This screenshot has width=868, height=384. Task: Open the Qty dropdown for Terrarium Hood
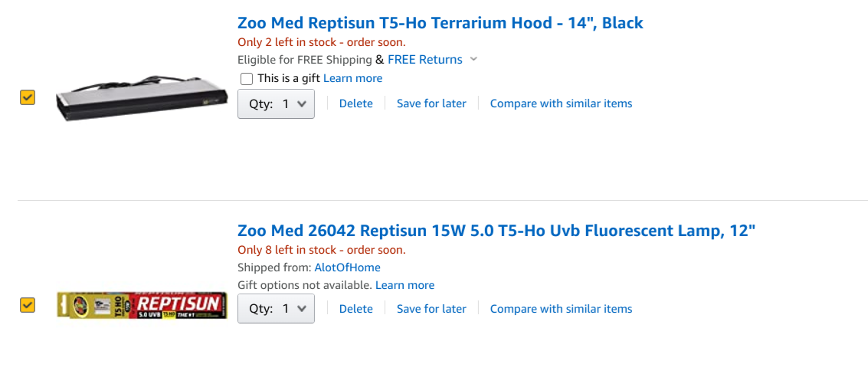pyautogui.click(x=276, y=103)
